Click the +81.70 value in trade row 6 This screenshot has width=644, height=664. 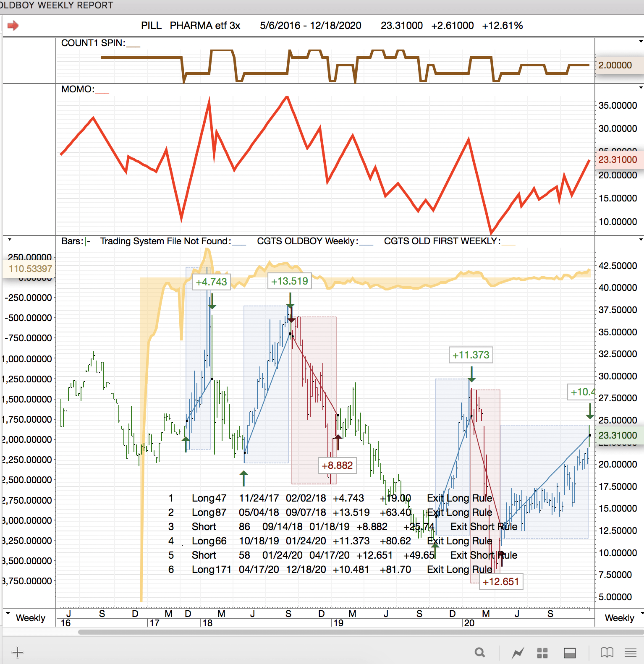click(x=395, y=569)
